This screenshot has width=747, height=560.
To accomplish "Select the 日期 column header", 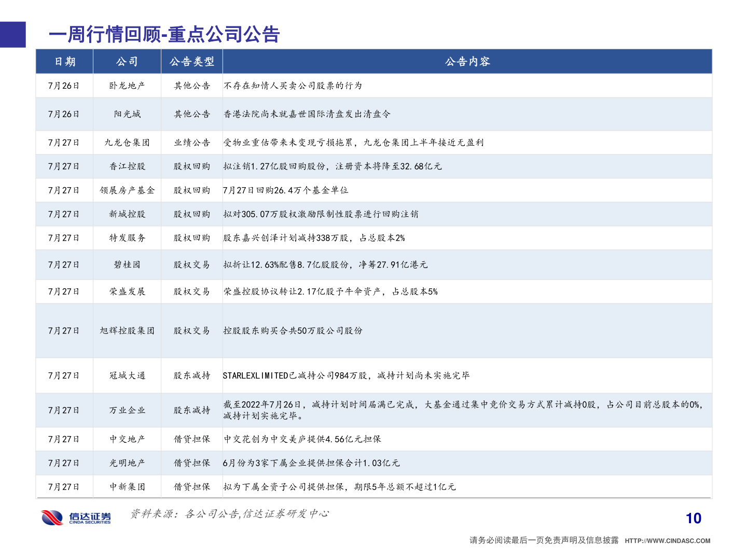I will pyautogui.click(x=64, y=61).
